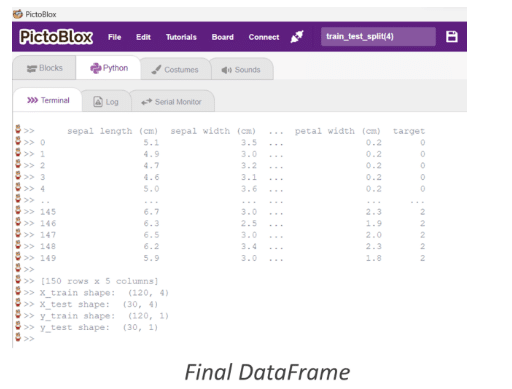The width and height of the screenshot is (512, 389).
Task: Click the '[150 rows x 5 columns]' line
Action: [x=99, y=281]
